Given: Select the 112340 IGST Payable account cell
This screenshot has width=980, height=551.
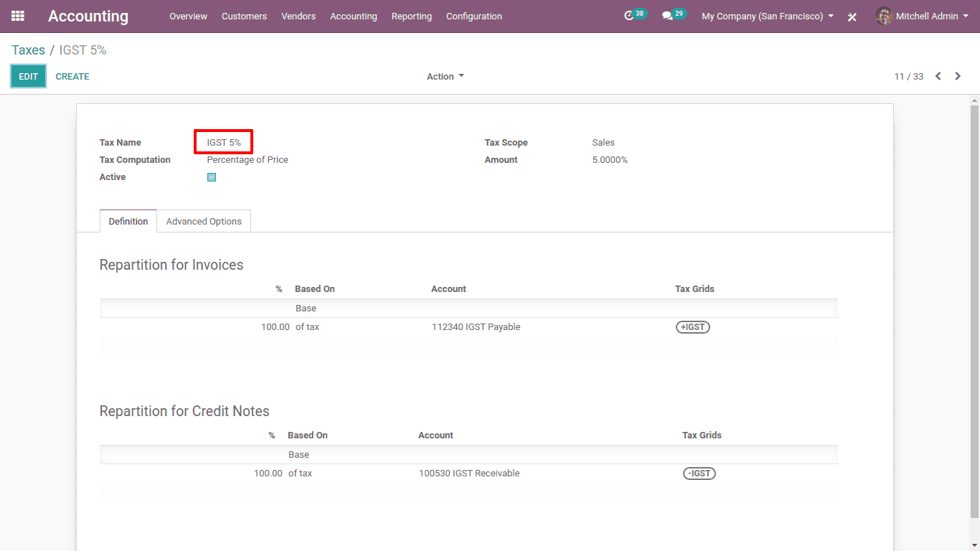Looking at the screenshot, I should 476,327.
